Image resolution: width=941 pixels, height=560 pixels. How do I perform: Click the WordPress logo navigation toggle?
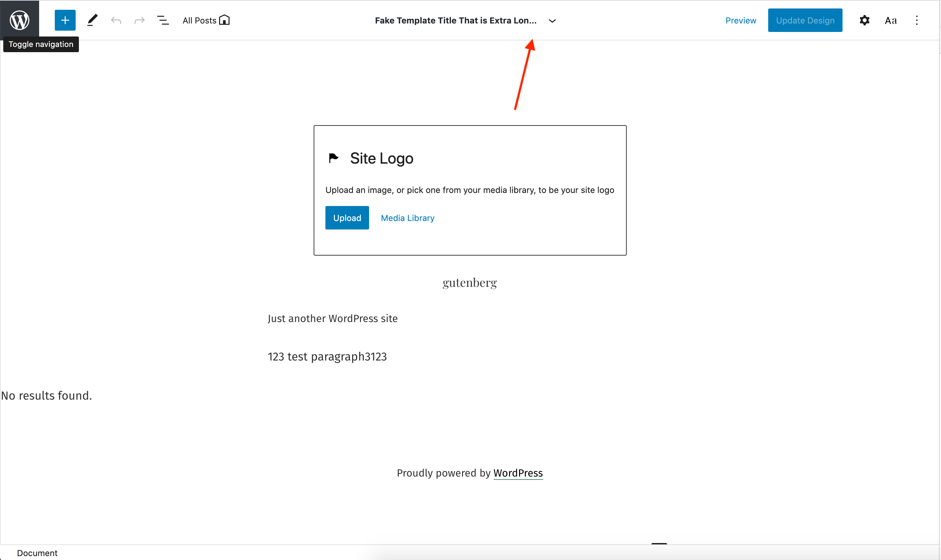(x=19, y=20)
